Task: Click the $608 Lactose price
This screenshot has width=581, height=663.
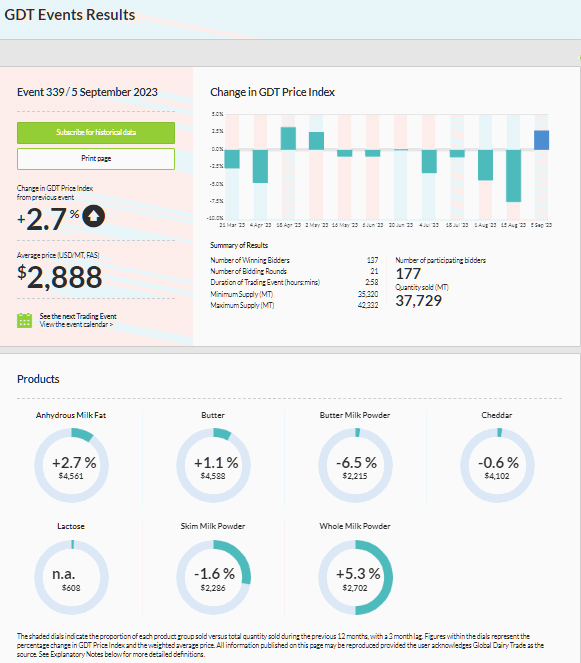Action: pos(71,588)
